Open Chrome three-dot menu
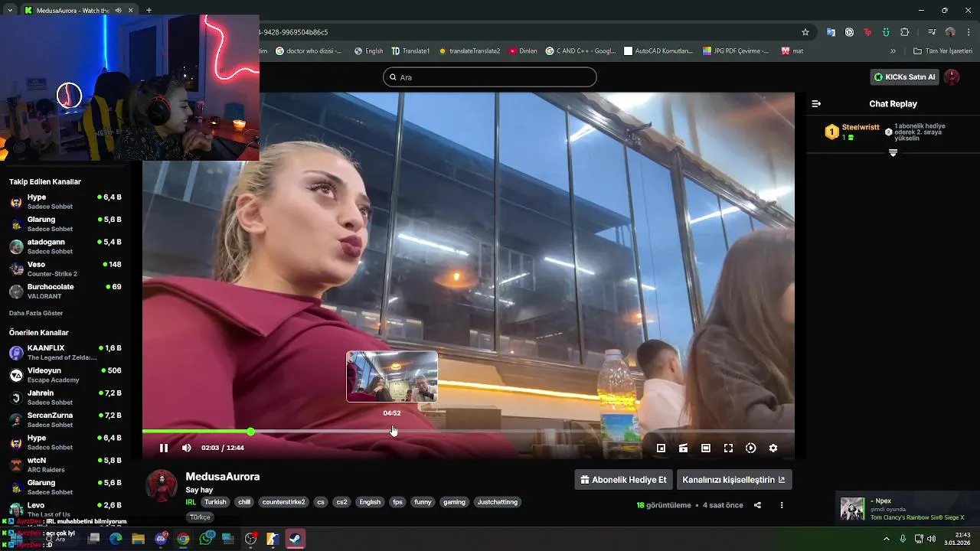Image resolution: width=980 pixels, height=551 pixels. tap(969, 32)
